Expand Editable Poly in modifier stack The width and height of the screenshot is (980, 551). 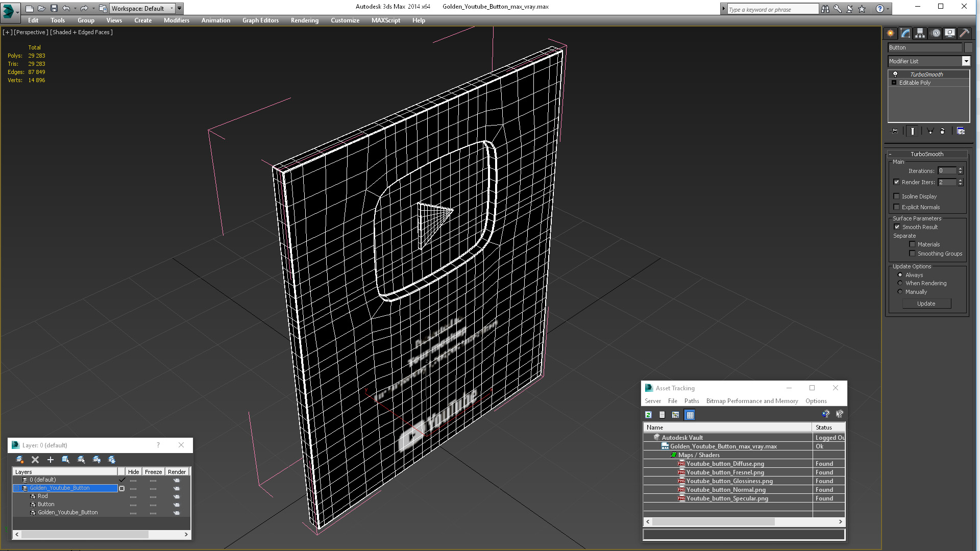click(894, 83)
